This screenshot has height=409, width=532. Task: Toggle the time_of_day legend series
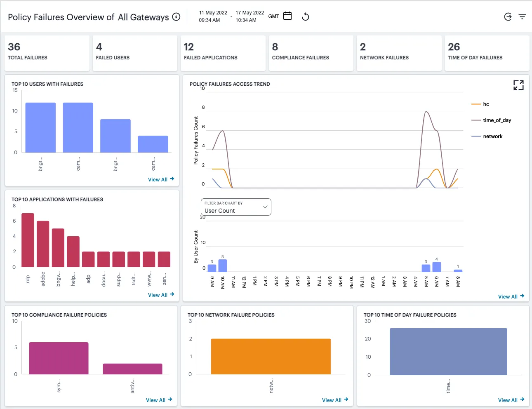[x=491, y=120]
